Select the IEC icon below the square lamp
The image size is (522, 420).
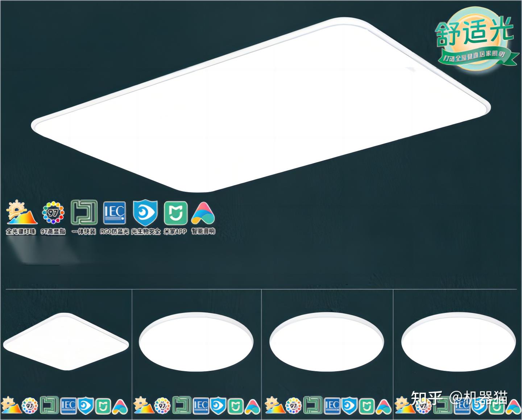point(68,406)
